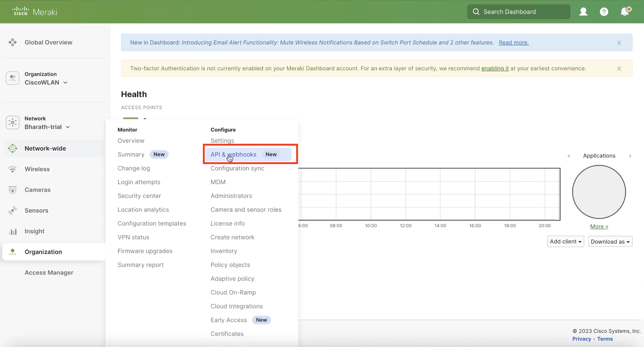Image resolution: width=644 pixels, height=347 pixels.
Task: Click next arrow beside Applications
Action: [630, 156]
